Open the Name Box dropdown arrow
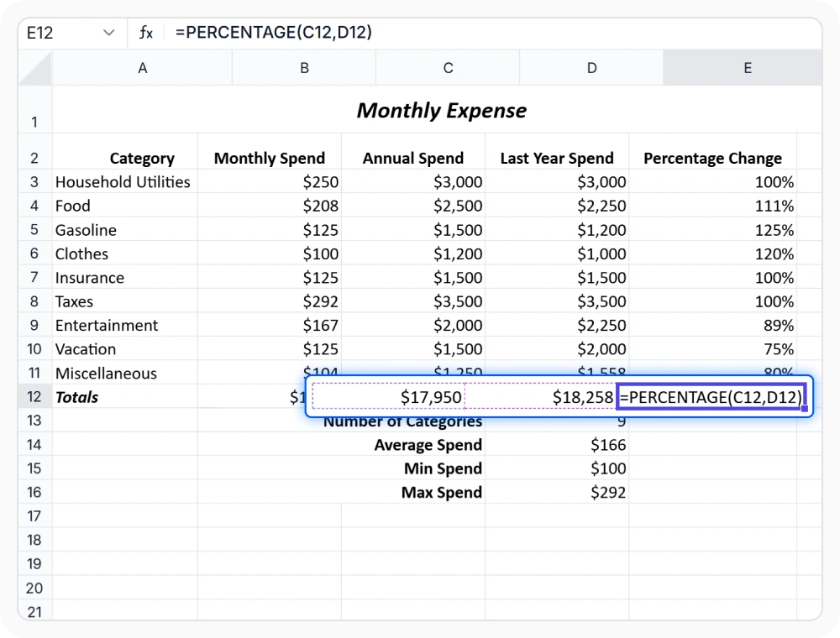 (108, 34)
